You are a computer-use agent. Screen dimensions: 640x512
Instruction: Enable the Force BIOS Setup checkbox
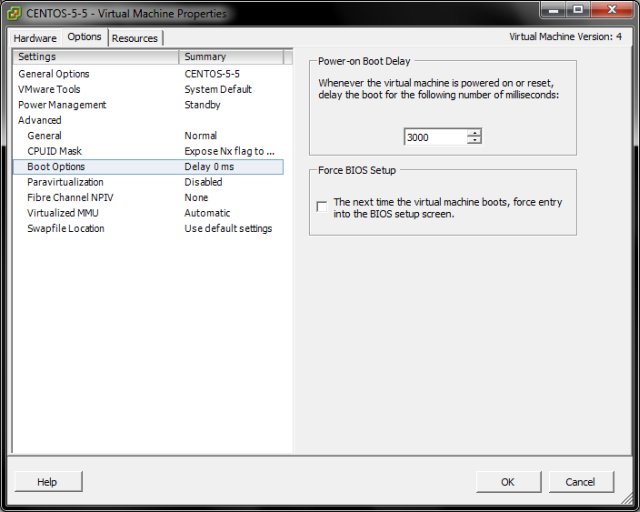coord(321,206)
